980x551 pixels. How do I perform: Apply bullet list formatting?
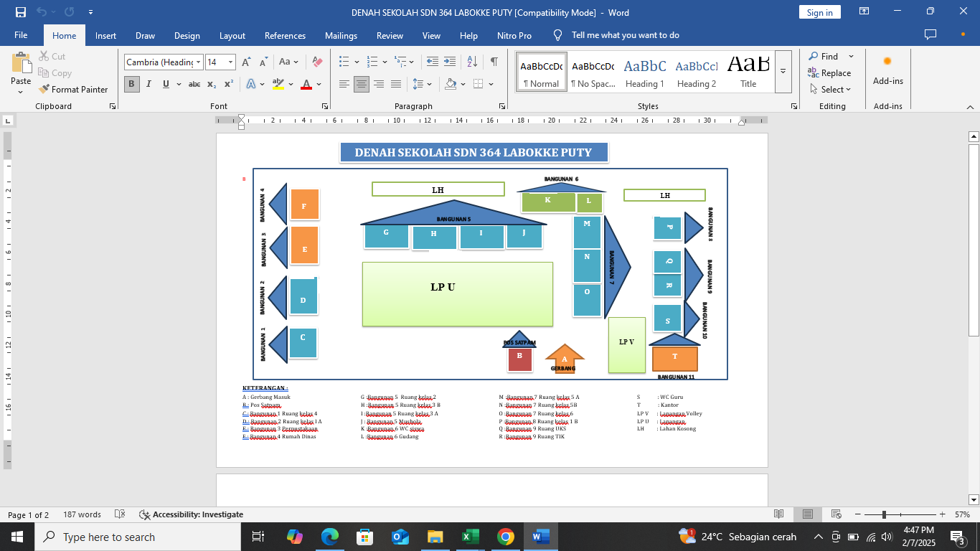[x=344, y=62]
